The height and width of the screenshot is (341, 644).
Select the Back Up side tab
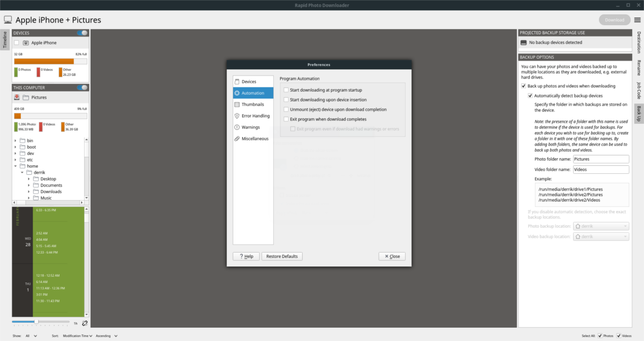[x=639, y=113]
